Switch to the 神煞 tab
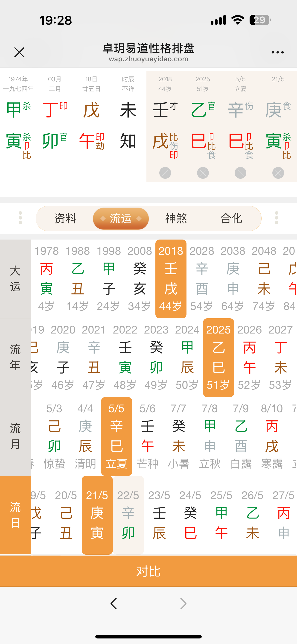 [x=176, y=219]
